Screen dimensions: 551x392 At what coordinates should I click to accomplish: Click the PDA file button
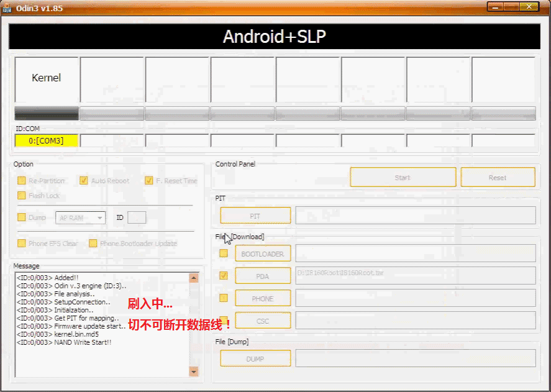263,276
